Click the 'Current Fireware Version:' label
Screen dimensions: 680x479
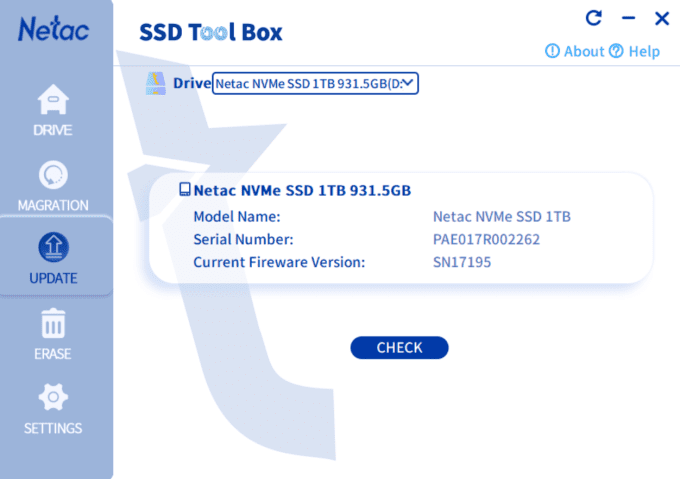pyautogui.click(x=279, y=262)
